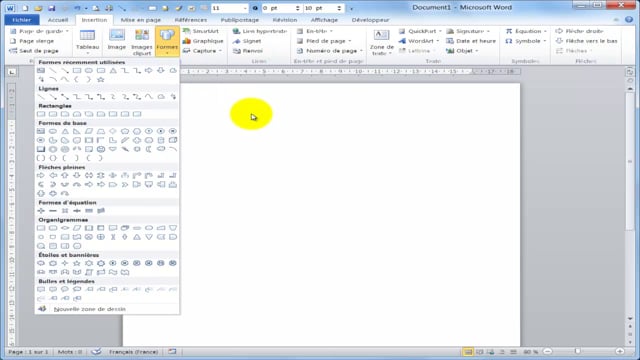Pick the parallelogram in Formes de base
The width and height of the screenshot is (640, 360).
click(89, 131)
